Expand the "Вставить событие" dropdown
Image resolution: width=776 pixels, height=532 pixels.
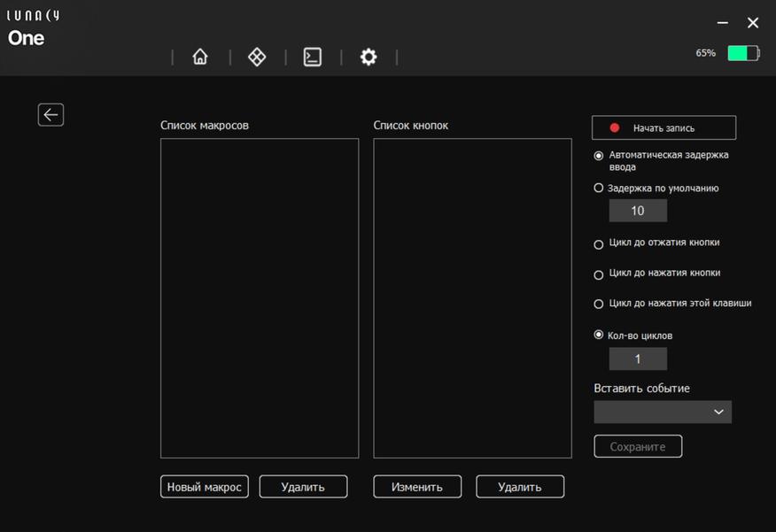(663, 412)
